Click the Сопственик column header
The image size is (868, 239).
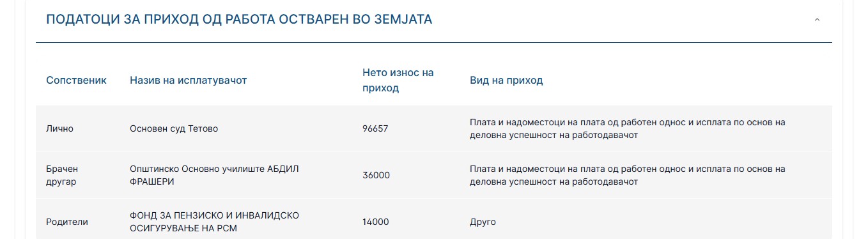(x=76, y=81)
